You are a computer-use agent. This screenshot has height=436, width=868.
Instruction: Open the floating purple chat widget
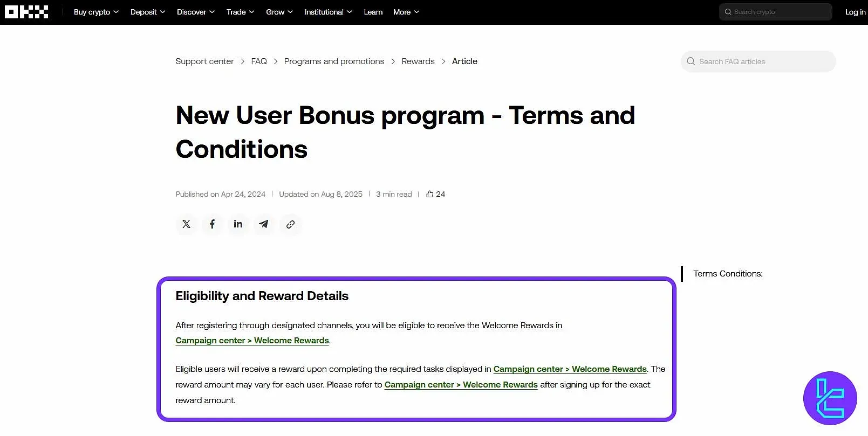(x=830, y=398)
